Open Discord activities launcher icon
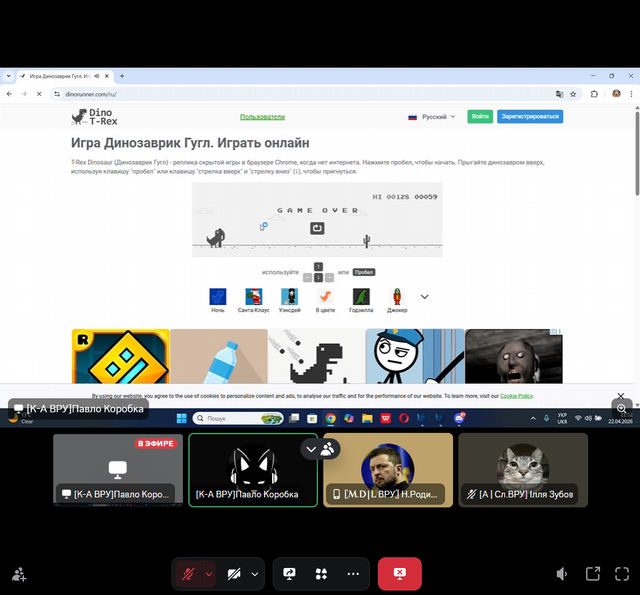The image size is (640, 595). point(321,574)
